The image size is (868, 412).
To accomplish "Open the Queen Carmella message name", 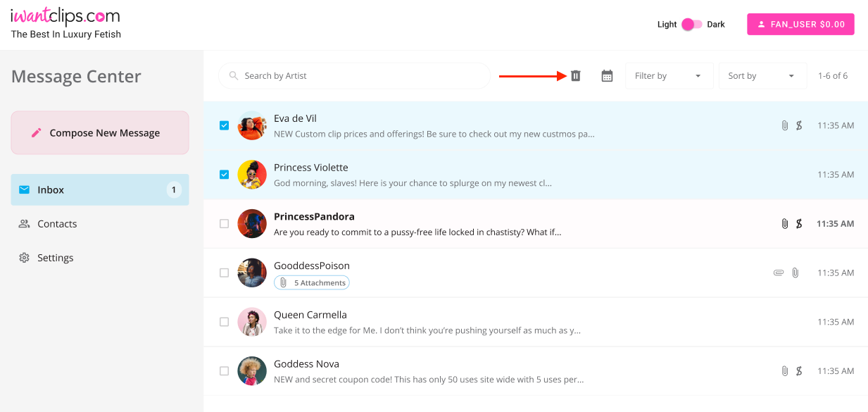I will 310,315.
